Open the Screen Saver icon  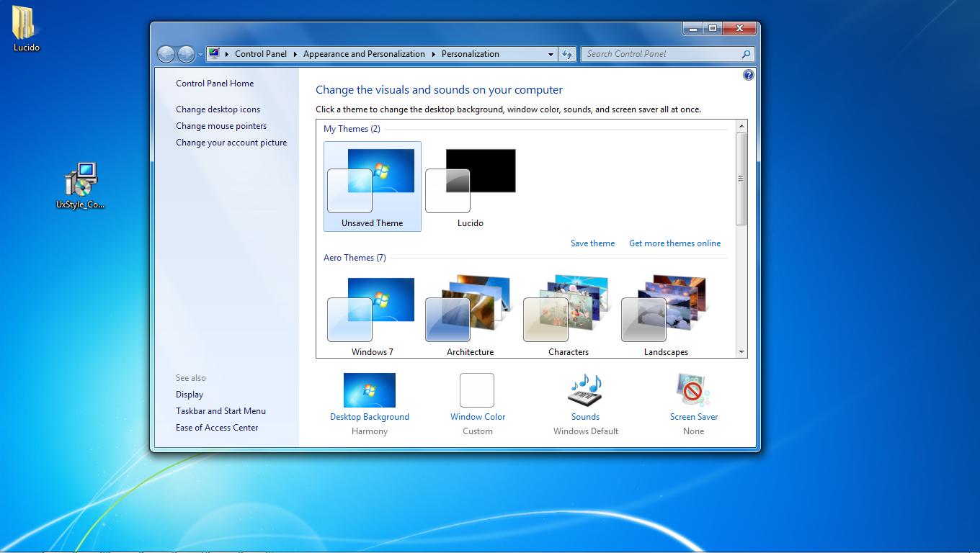693,390
